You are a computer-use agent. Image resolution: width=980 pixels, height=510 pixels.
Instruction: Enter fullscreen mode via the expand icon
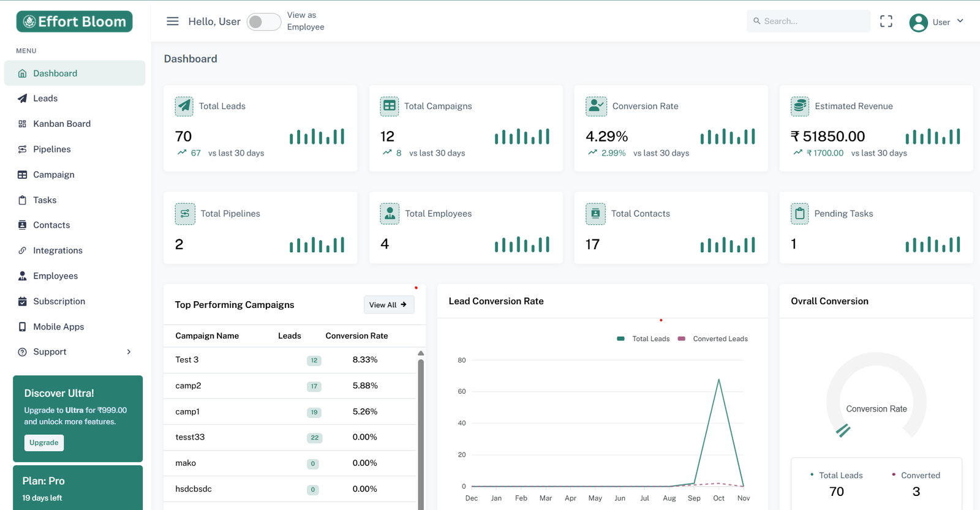(886, 21)
